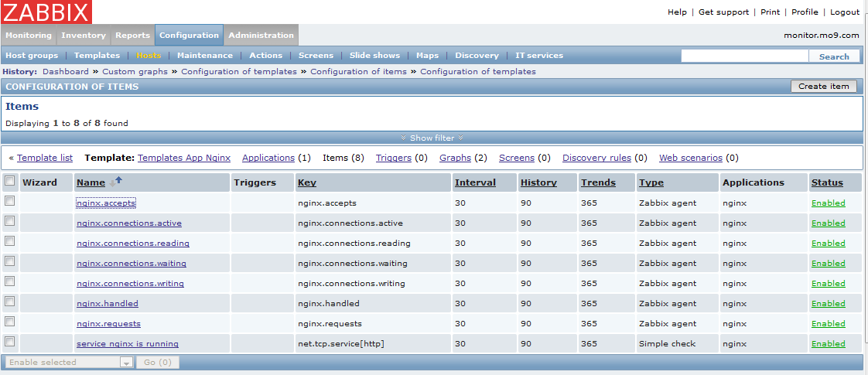Open the service nginx is running item
Viewport: 868px width, 375px height.
click(x=128, y=343)
